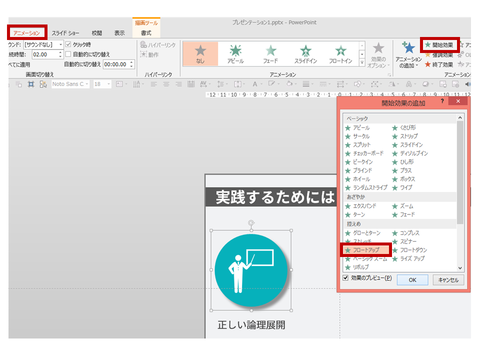The image size is (480, 360).
Task: Click the center align toolbar icon
Action: click(166, 84)
